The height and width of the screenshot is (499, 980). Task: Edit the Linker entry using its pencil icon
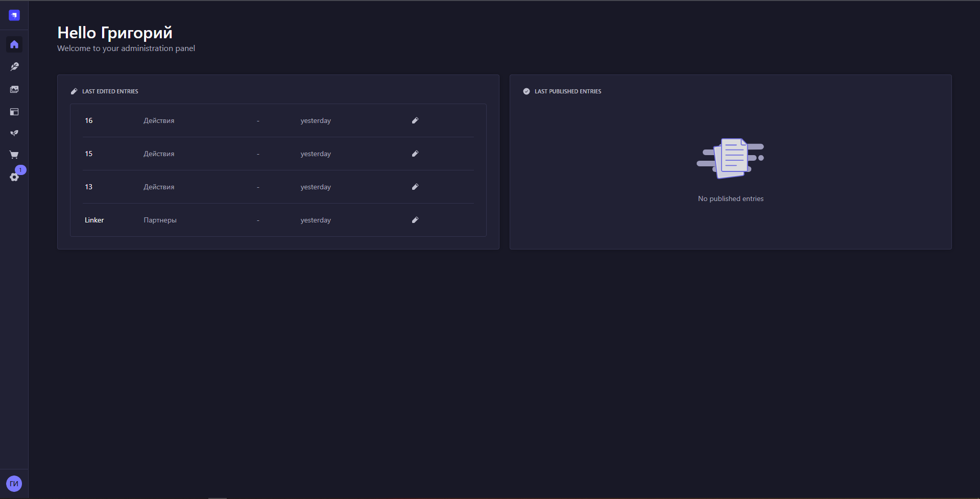tap(415, 220)
